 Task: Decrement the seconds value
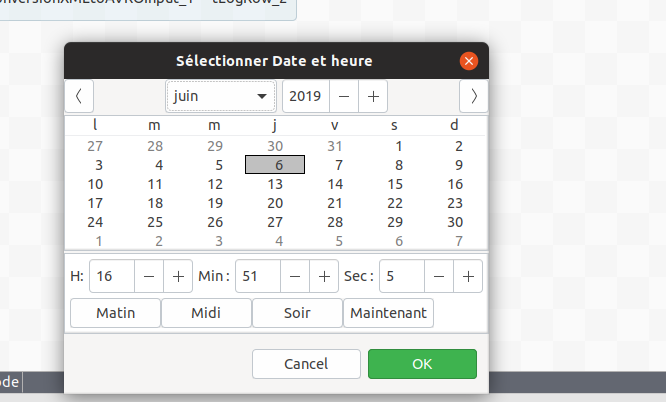(438, 275)
